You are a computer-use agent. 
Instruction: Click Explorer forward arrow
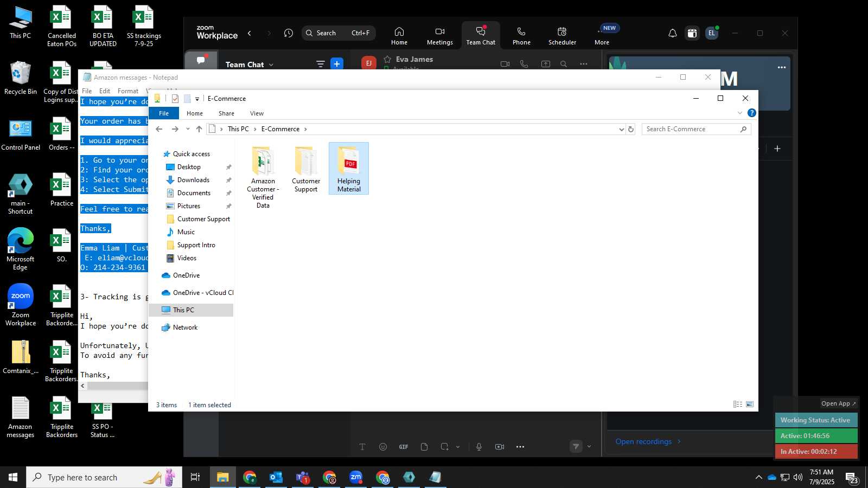[175, 129]
